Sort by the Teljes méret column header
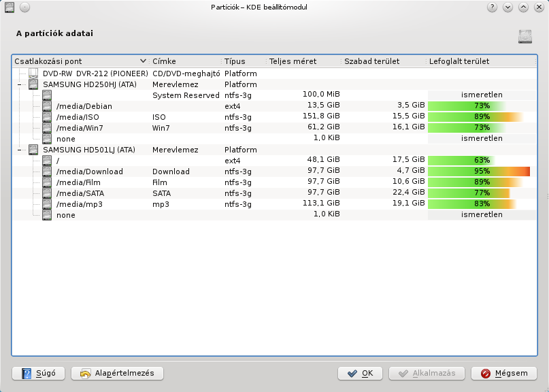Image resolution: width=549 pixels, height=392 pixels. (304, 61)
